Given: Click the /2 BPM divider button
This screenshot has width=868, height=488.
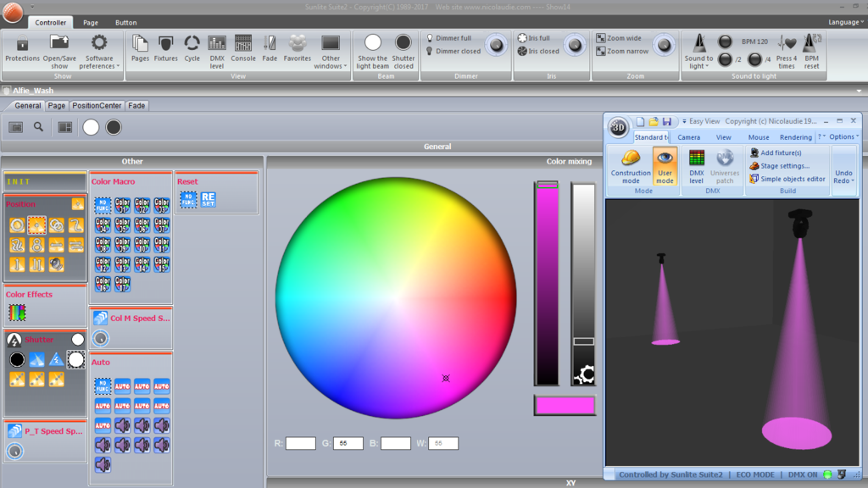Looking at the screenshot, I should click(725, 59).
